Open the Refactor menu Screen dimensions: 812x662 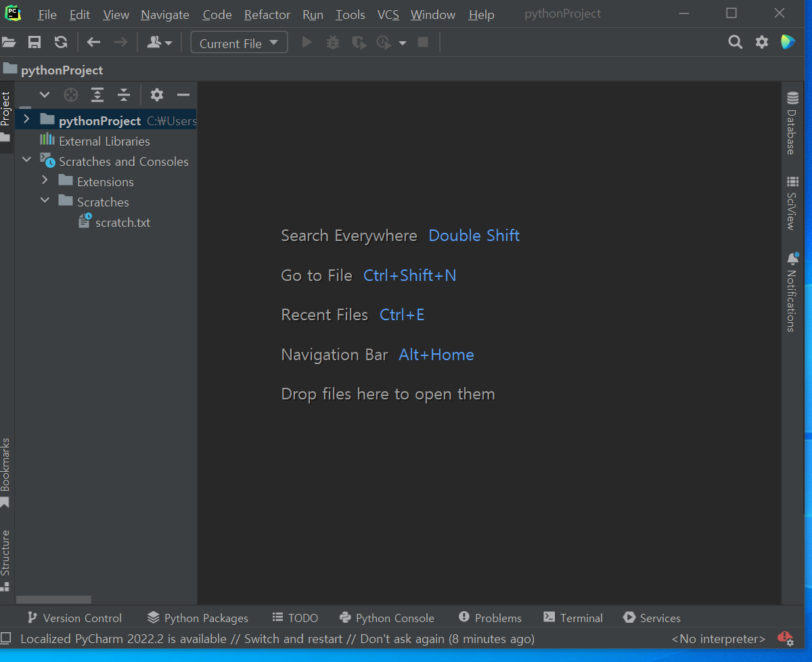267,14
